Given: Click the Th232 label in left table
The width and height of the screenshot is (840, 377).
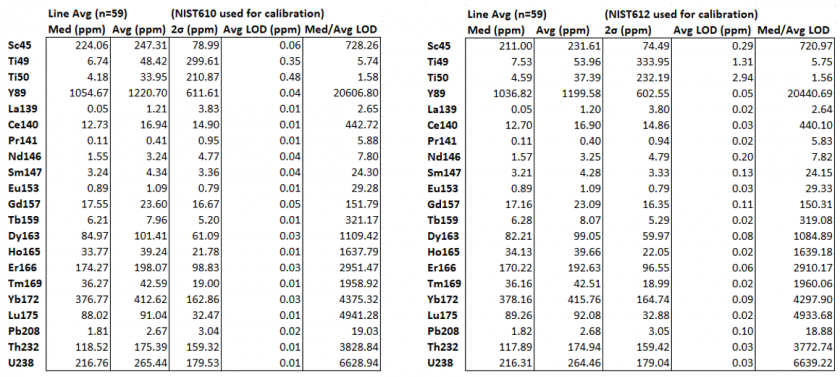Looking at the screenshot, I should click(x=23, y=347).
